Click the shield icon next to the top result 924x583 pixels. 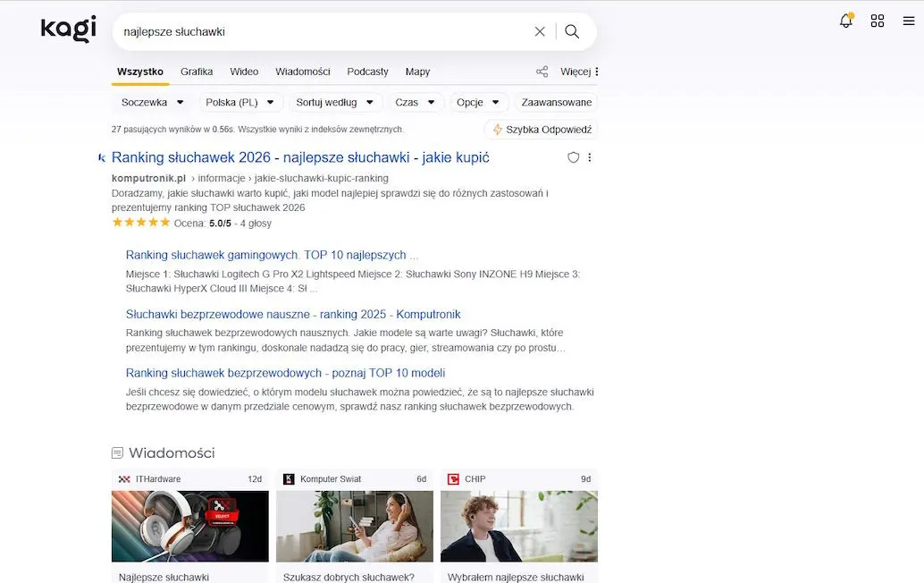(573, 157)
